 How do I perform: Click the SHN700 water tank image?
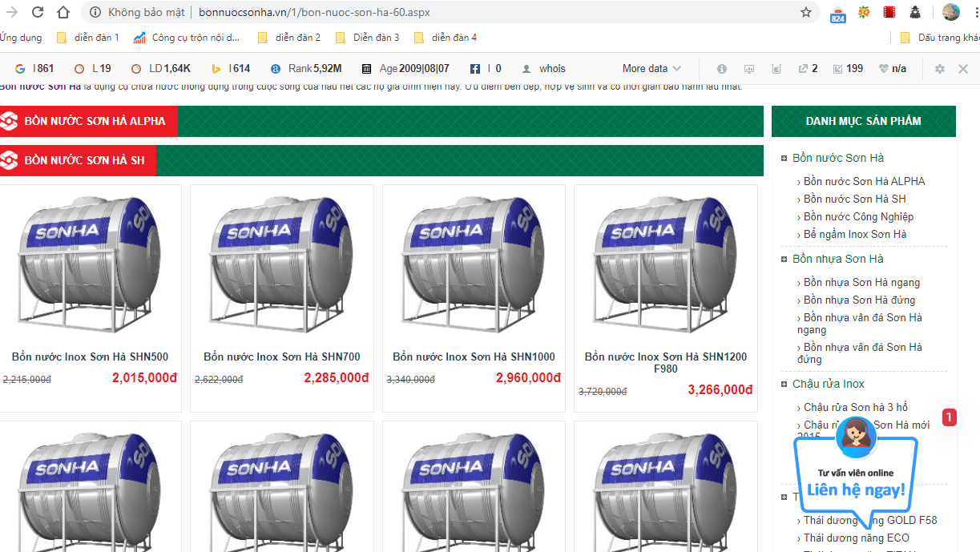(282, 264)
